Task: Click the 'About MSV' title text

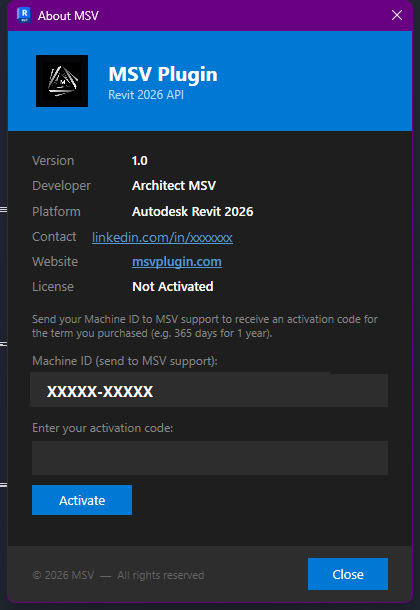Action: point(68,16)
